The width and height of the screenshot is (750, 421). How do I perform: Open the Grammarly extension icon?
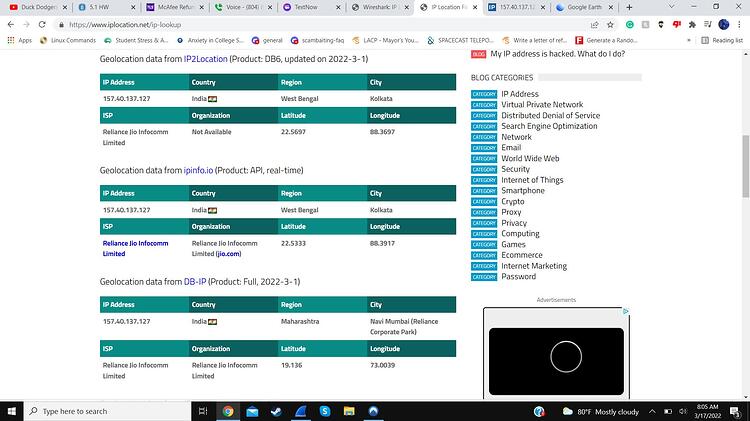pyautogui.click(x=630, y=24)
